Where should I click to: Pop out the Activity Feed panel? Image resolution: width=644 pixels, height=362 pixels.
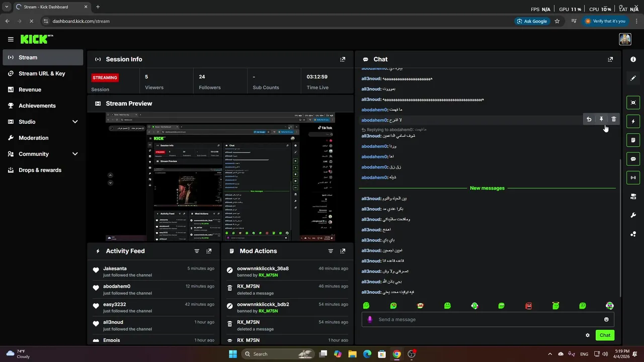coord(209,251)
